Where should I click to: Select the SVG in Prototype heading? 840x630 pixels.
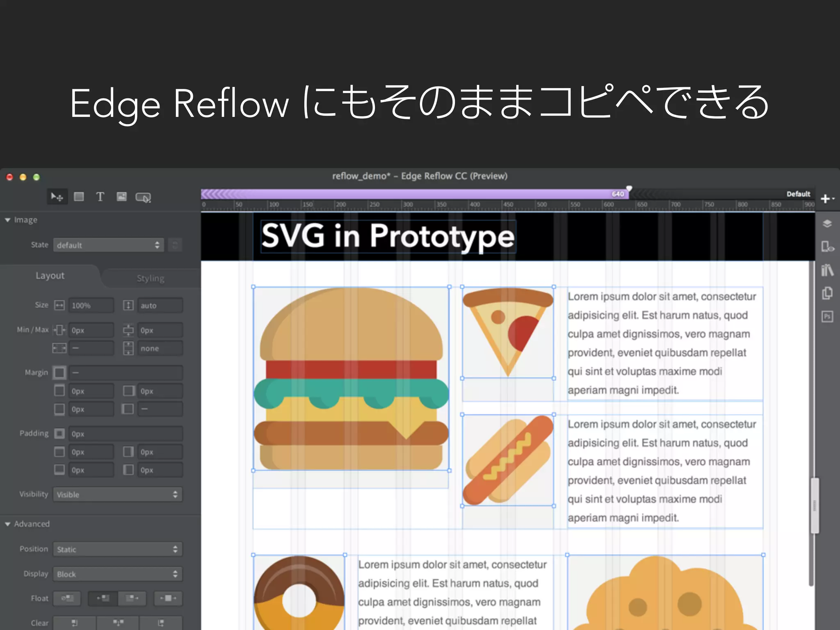tap(388, 237)
